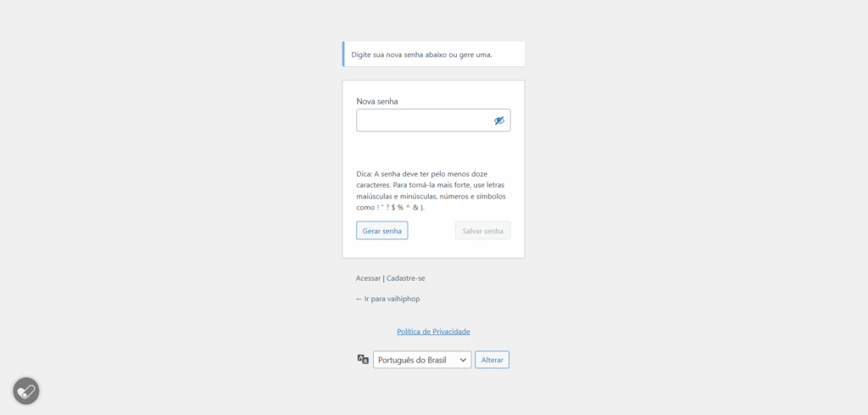The image size is (868, 415).
Task: Open the Português do Brasil language dropdown
Action: pos(422,360)
